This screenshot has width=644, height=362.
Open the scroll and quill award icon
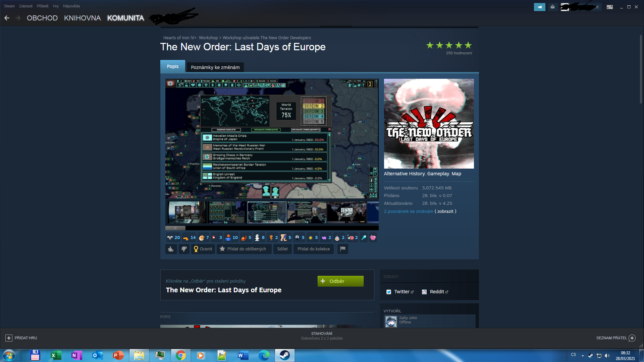(x=286, y=238)
